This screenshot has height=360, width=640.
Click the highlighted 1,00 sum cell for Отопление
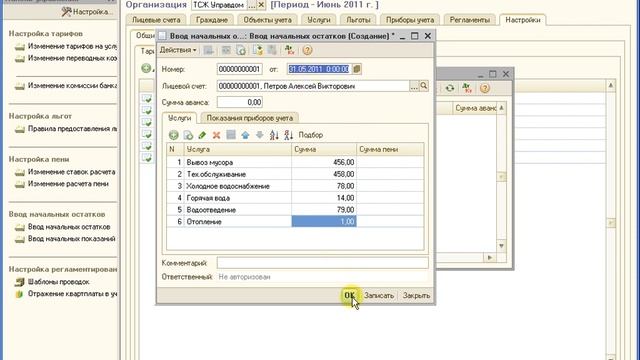(x=324, y=221)
